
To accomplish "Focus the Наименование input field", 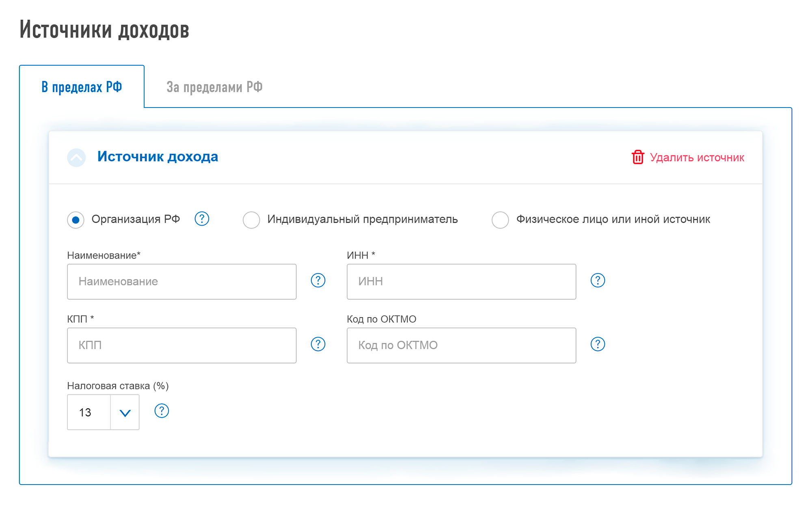I will [181, 282].
